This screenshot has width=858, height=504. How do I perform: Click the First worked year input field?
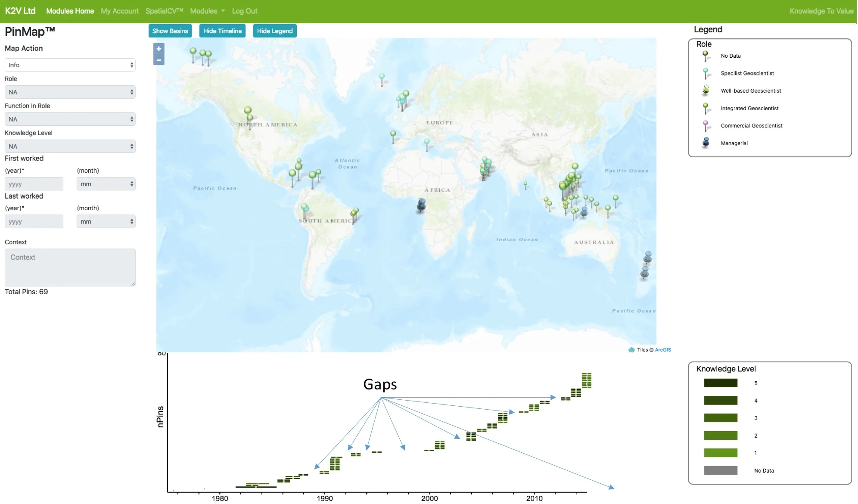tap(34, 184)
